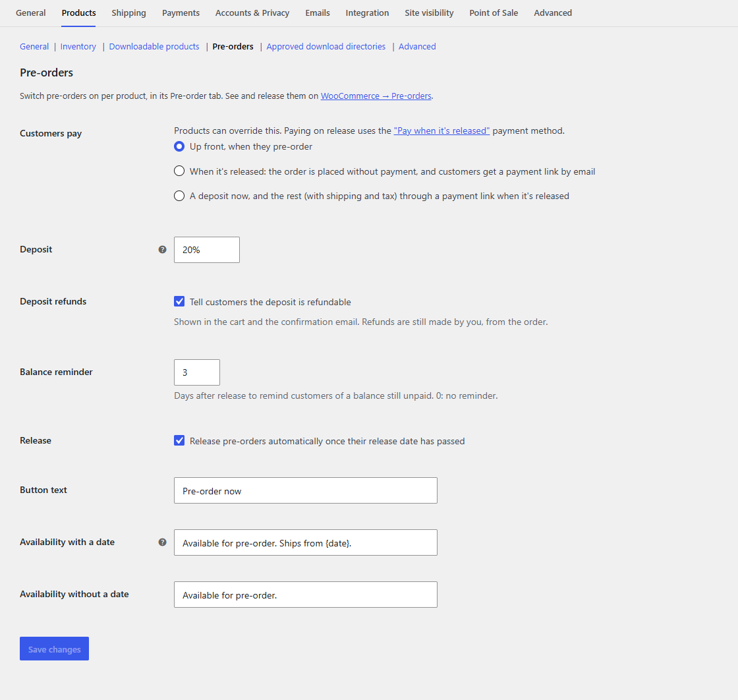Focus the Balance reminder days field
This screenshot has height=700, width=738.
tap(197, 372)
